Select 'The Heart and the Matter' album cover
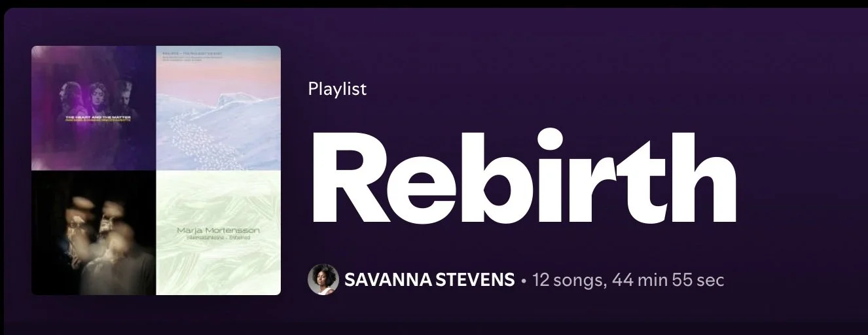The height and width of the screenshot is (335, 868). coord(94,108)
